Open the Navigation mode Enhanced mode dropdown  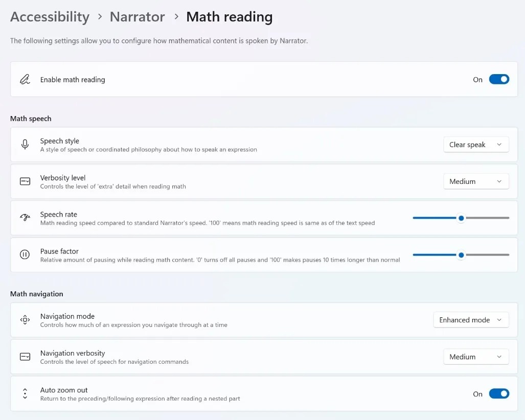click(471, 320)
